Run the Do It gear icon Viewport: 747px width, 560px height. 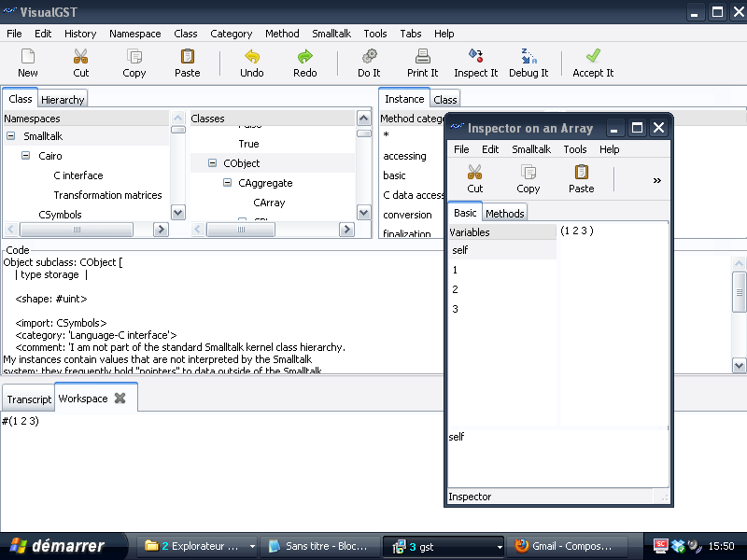click(369, 57)
